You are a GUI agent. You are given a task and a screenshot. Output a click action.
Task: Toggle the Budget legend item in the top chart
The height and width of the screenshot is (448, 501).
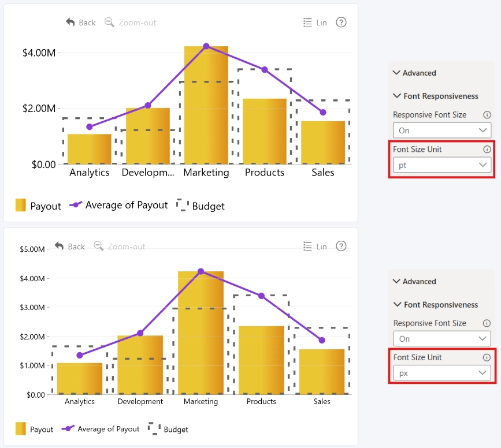(201, 206)
